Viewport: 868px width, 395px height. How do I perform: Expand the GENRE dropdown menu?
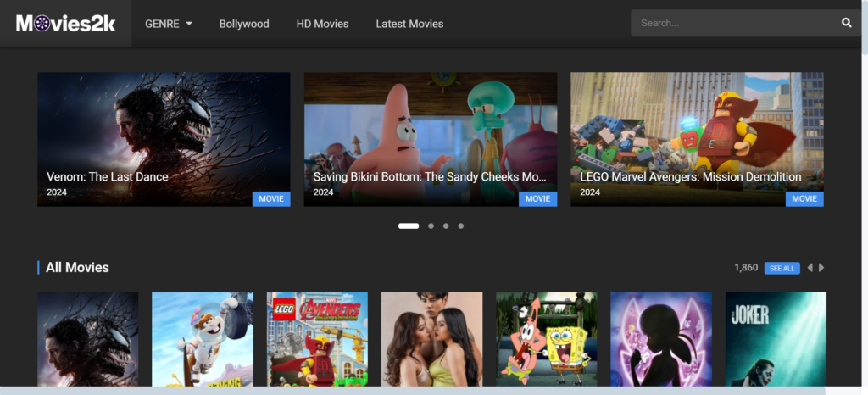point(169,24)
